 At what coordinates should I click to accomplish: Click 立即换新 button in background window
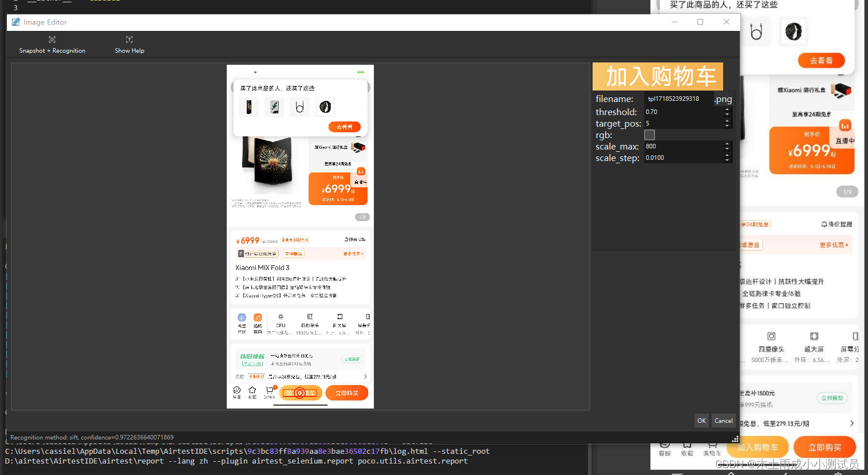click(x=832, y=398)
